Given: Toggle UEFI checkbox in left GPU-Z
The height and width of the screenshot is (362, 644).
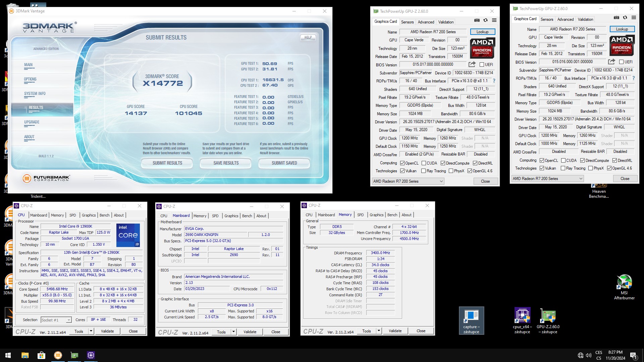Looking at the screenshot, I should click(482, 65).
